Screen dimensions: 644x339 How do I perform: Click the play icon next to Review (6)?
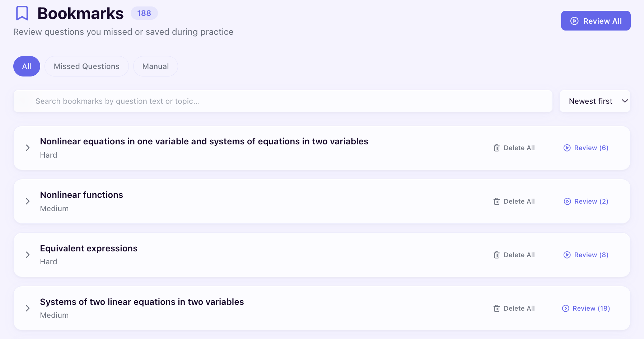567,148
